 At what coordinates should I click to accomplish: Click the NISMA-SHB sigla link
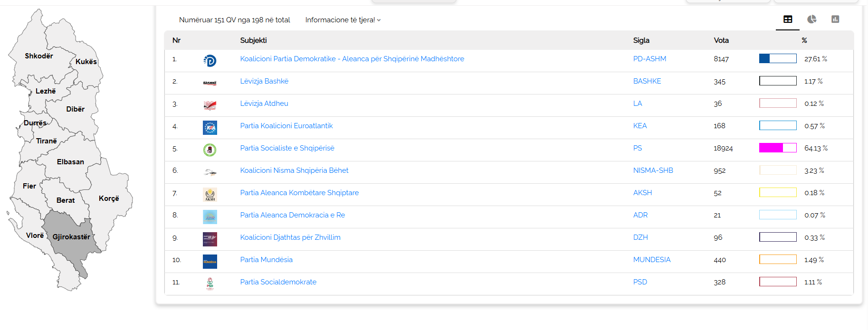[x=653, y=170]
